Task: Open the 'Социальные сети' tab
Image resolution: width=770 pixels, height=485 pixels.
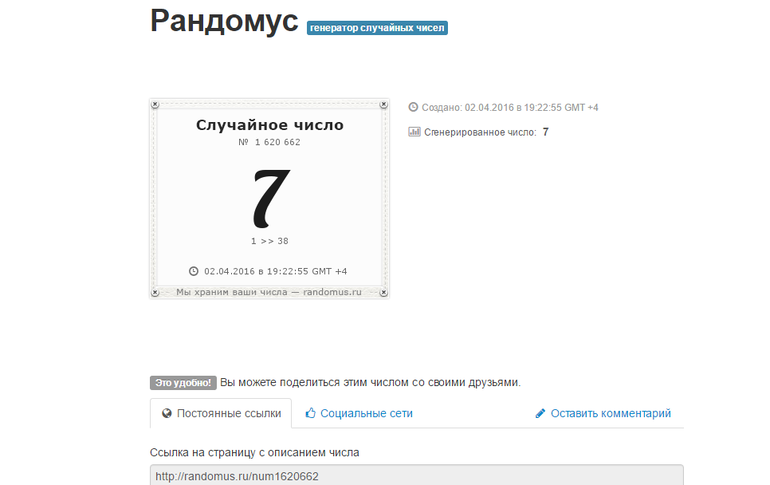Action: click(x=366, y=413)
